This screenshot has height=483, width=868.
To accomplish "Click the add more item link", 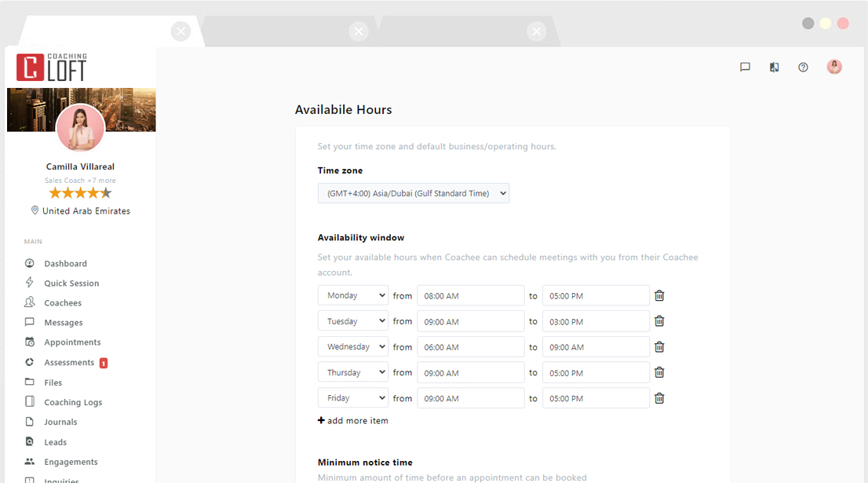I will 353,420.
